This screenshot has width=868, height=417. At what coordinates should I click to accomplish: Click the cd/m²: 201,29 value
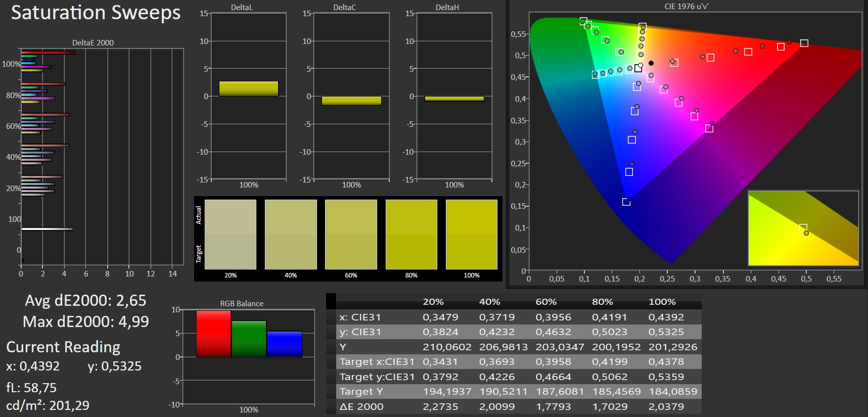point(48,405)
